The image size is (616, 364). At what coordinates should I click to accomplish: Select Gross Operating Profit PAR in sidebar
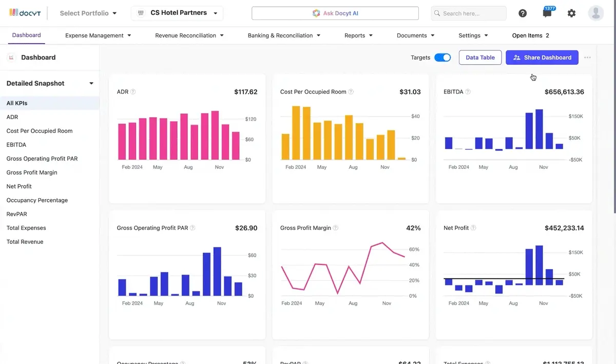click(x=49, y=159)
